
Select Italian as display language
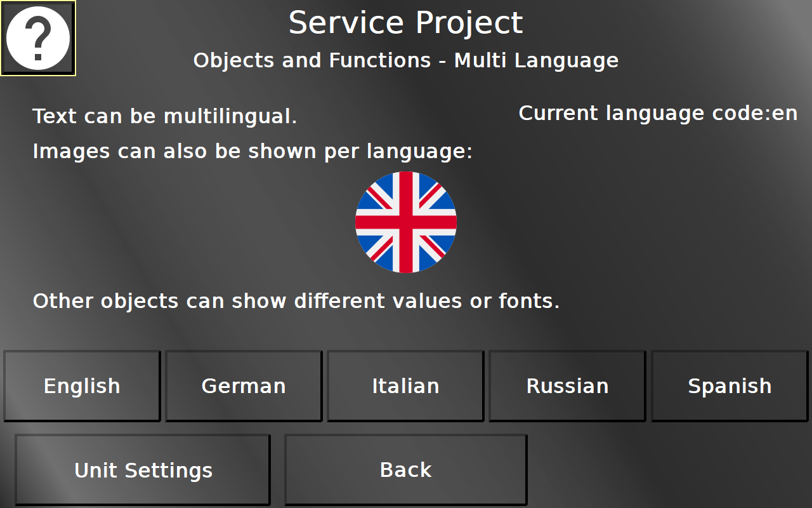pos(405,385)
